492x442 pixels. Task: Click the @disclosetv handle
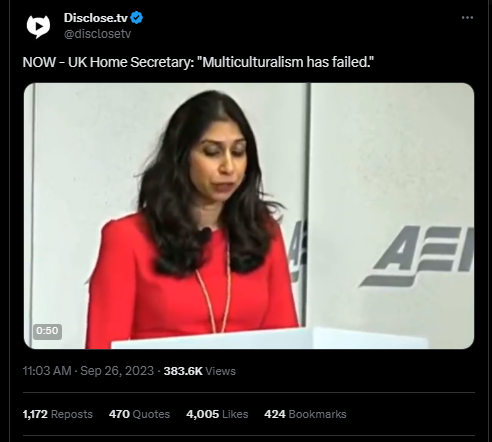click(x=97, y=34)
